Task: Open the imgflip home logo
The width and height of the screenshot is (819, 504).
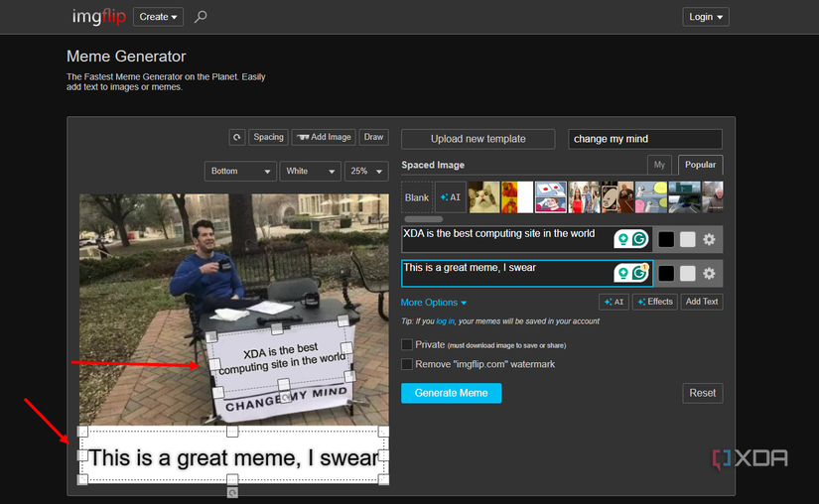Action: 98,17
